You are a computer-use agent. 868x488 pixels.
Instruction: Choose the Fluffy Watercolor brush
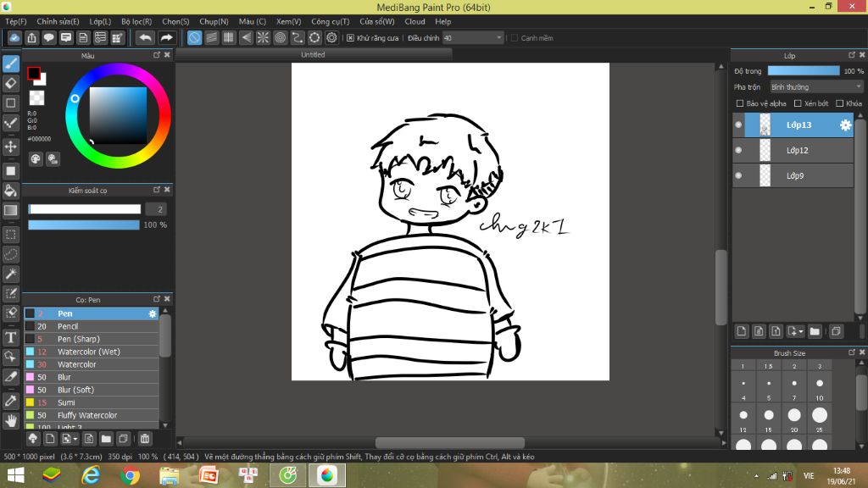[92, 415]
